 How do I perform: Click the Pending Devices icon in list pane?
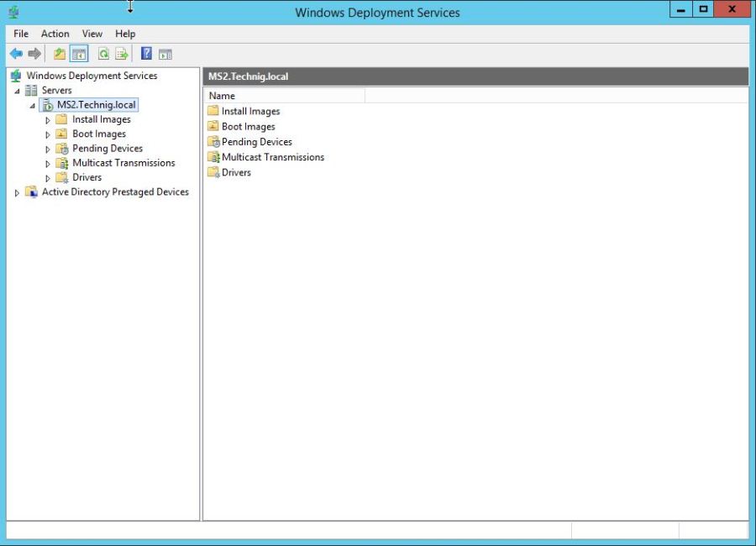pos(213,141)
